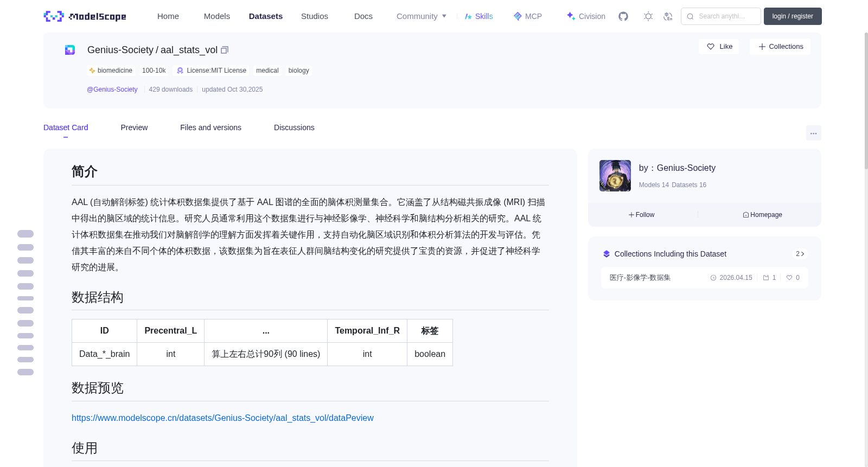
Task: Click the Data_*_brain table cell
Action: tap(104, 354)
